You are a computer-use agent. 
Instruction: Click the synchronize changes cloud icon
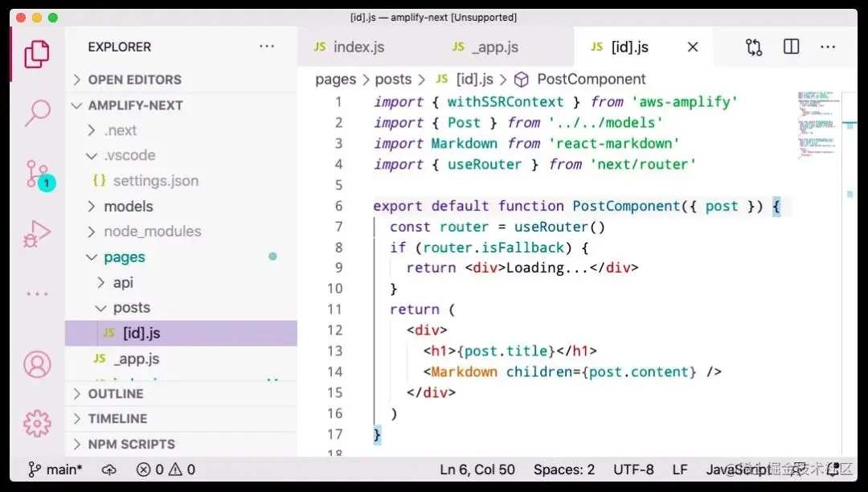pos(109,469)
